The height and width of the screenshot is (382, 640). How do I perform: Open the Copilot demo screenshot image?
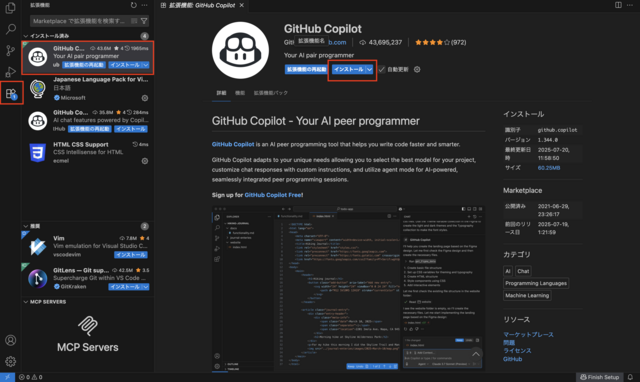pos(348,288)
